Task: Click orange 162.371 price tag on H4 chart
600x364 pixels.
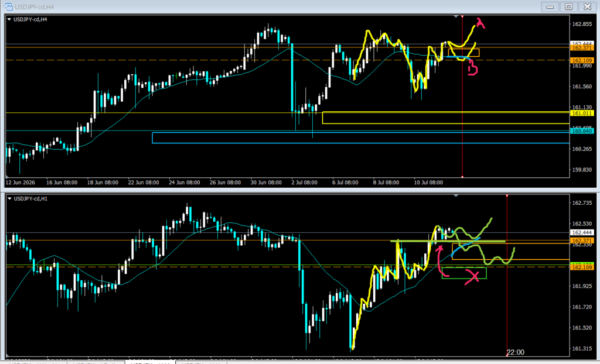Action: pyautogui.click(x=582, y=48)
